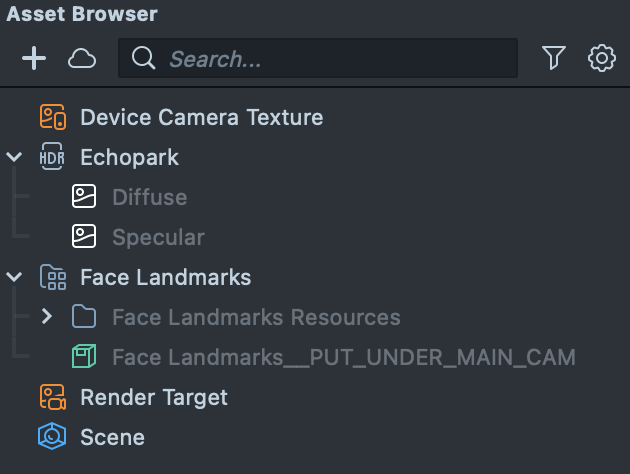This screenshot has height=474, width=630.
Task: Click the Render Target icon
Action: (52, 397)
